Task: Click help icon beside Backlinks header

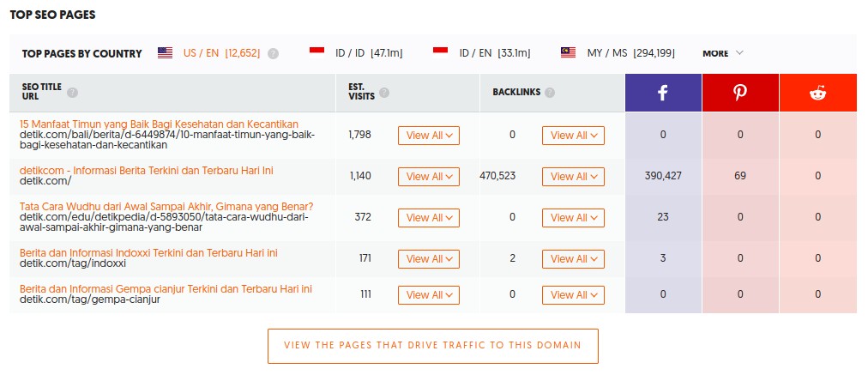Action: [x=550, y=93]
